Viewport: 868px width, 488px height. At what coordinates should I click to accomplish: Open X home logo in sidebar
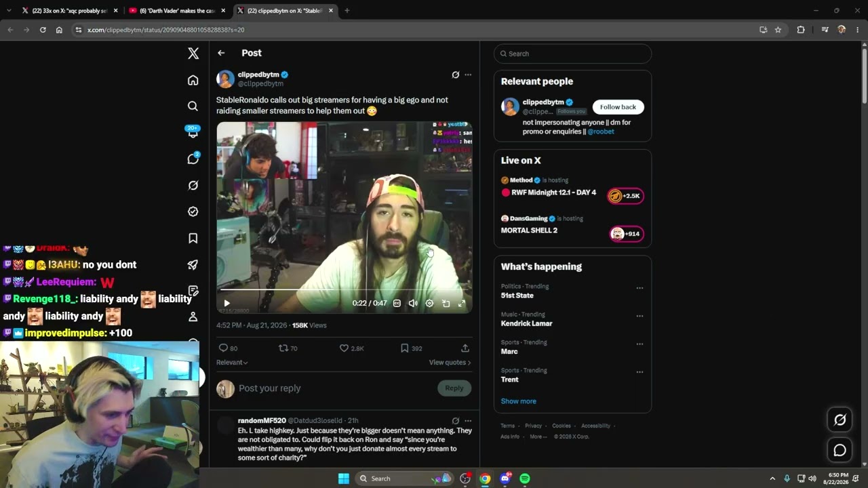pos(193,54)
